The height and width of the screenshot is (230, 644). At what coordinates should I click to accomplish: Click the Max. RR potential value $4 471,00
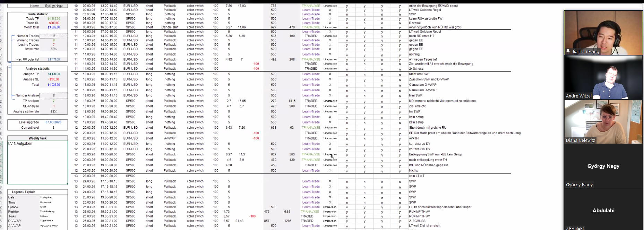click(x=54, y=60)
